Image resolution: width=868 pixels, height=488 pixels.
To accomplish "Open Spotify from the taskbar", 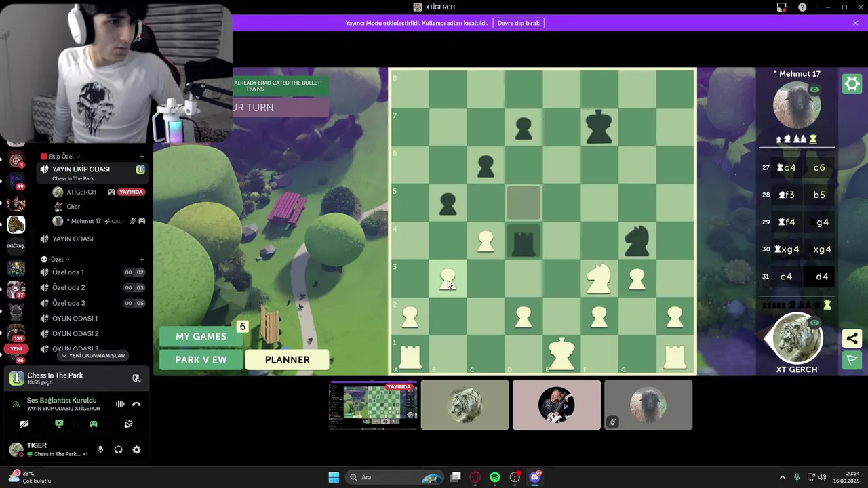I will click(495, 477).
